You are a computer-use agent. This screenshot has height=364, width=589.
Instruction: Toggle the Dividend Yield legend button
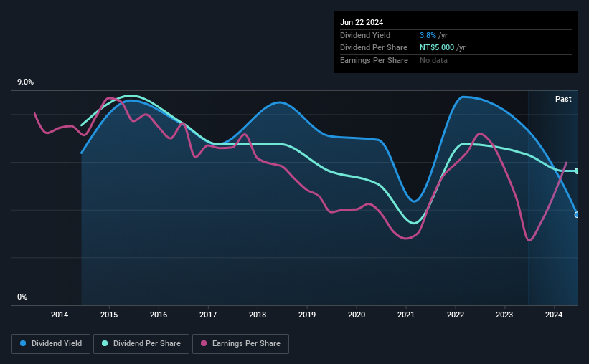pyautogui.click(x=51, y=344)
